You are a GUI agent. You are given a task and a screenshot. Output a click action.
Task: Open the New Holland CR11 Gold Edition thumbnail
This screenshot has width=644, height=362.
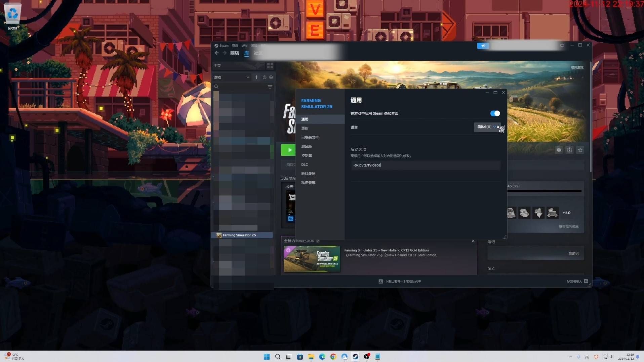(312, 259)
